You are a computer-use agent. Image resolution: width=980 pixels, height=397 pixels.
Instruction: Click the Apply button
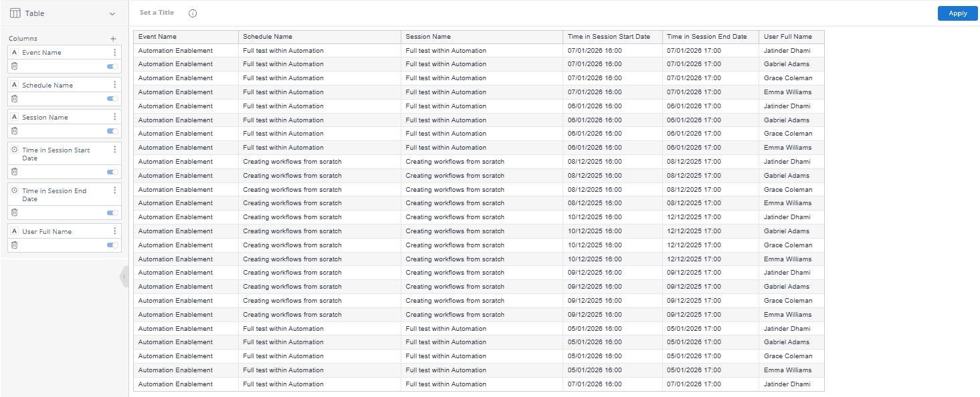[957, 13]
